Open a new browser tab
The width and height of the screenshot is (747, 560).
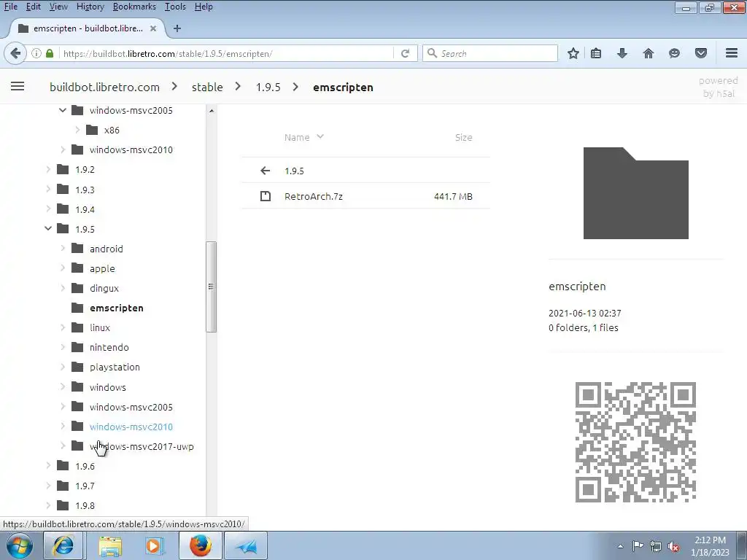177,28
